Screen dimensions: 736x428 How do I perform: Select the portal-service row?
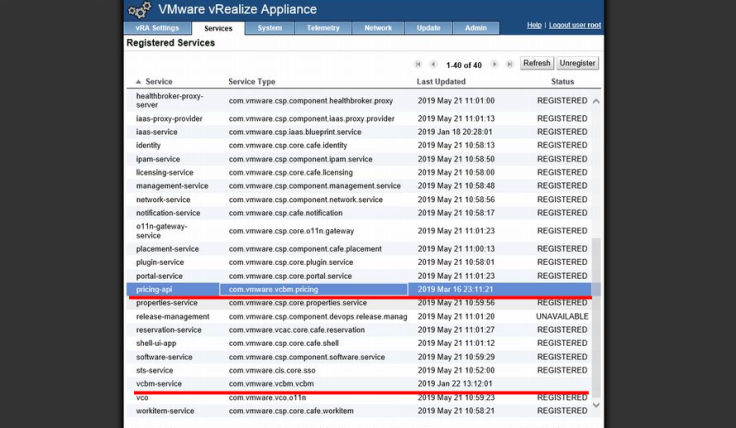[x=359, y=276]
